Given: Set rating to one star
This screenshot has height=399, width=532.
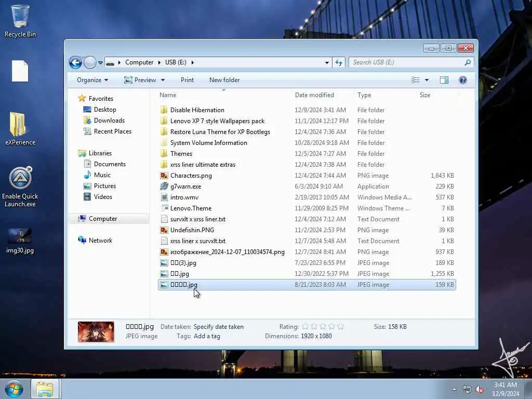Looking at the screenshot, I should 305,326.
